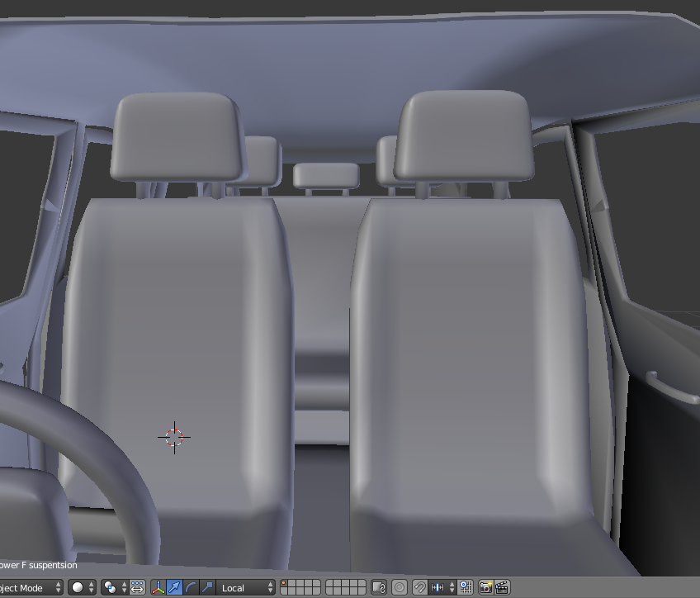
Task: Select the rotate manipulator arc
Action: point(191,588)
